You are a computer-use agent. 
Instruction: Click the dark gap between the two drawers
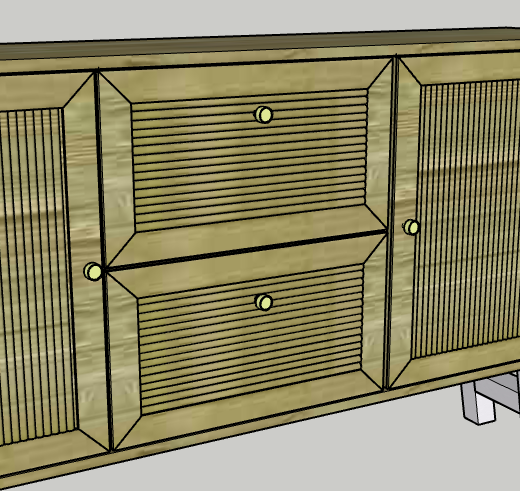247,249
